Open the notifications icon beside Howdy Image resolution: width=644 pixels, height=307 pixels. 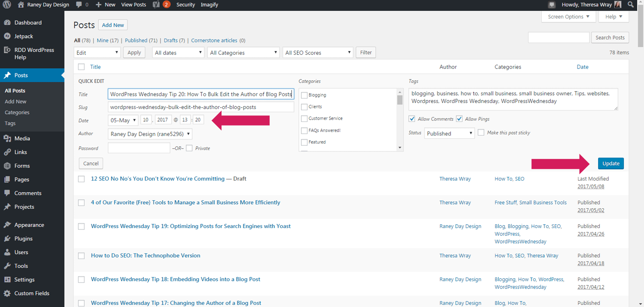[x=552, y=5]
